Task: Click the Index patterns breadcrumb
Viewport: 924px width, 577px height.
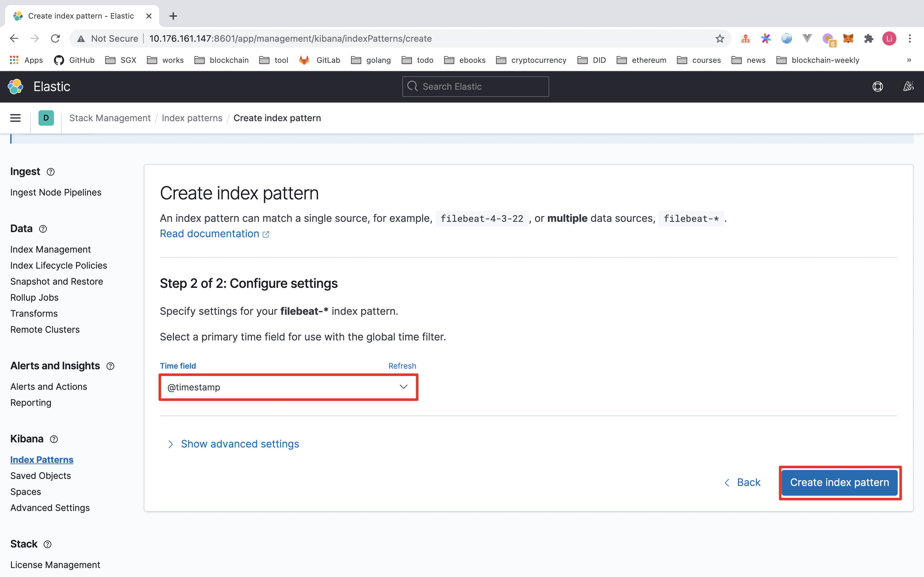Action: point(192,118)
